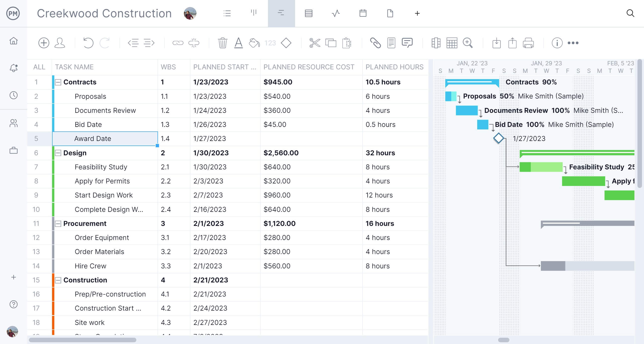Click the horizontal scrollbar under task table
644x344 pixels.
click(x=83, y=340)
